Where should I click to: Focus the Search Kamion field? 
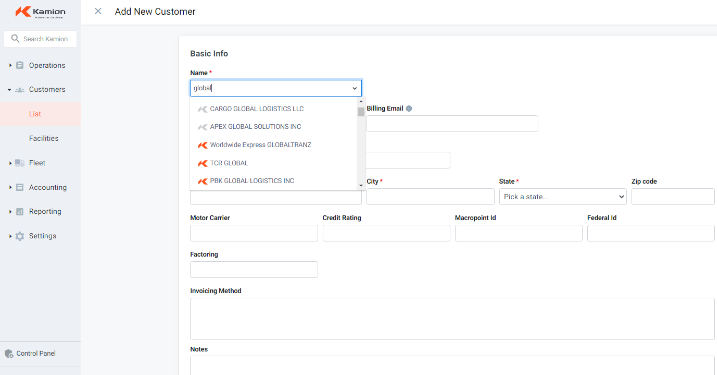[40, 39]
